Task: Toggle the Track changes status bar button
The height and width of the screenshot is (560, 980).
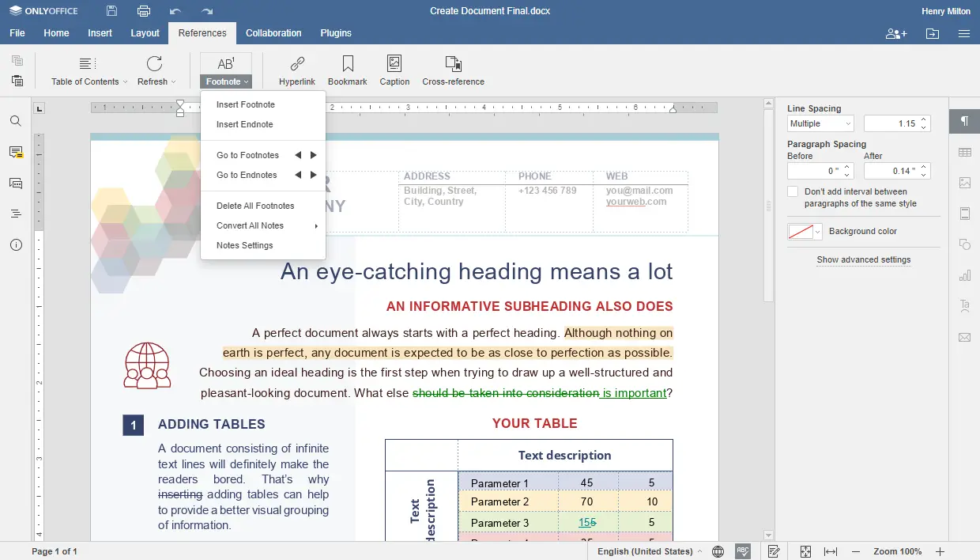Action: (774, 551)
